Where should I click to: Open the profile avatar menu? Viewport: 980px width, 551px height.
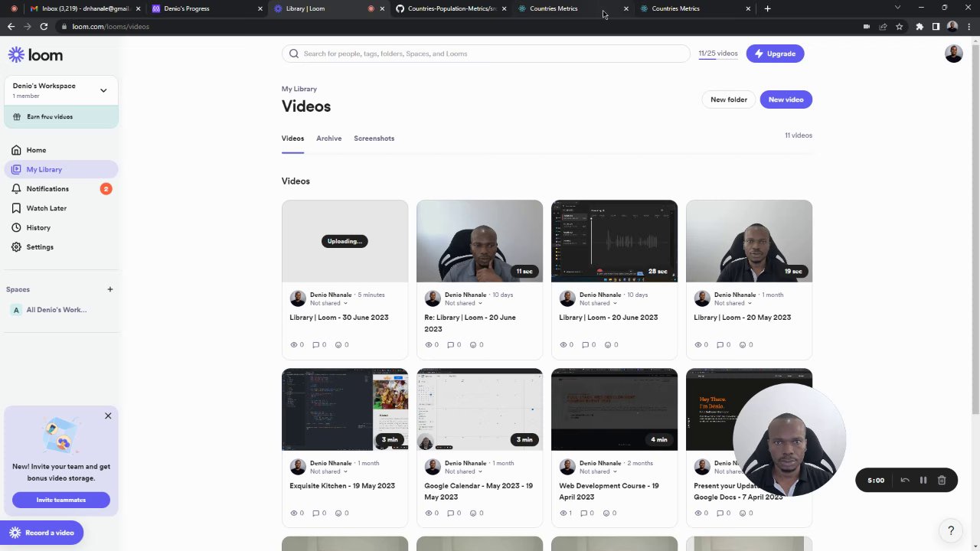click(x=953, y=54)
